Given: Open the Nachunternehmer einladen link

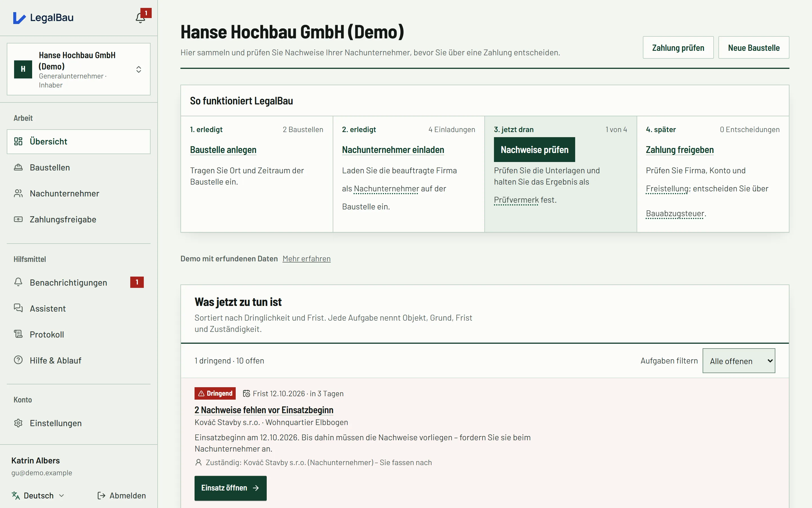Looking at the screenshot, I should coord(393,150).
